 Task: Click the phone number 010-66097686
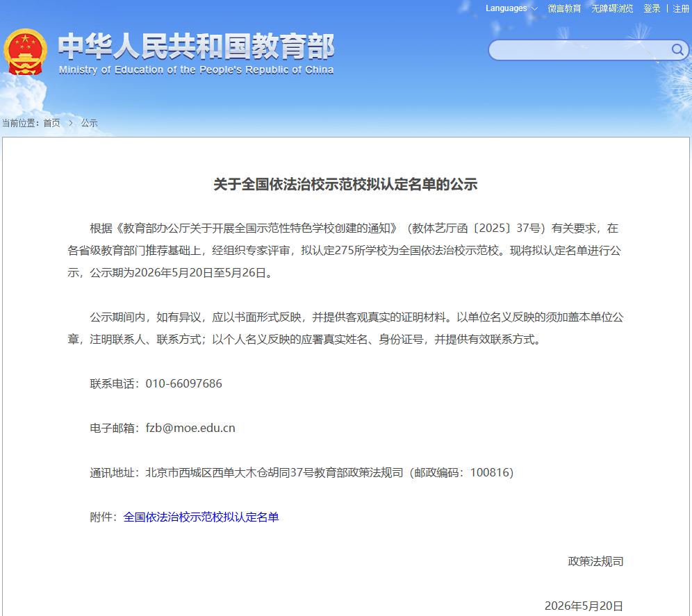[183, 383]
